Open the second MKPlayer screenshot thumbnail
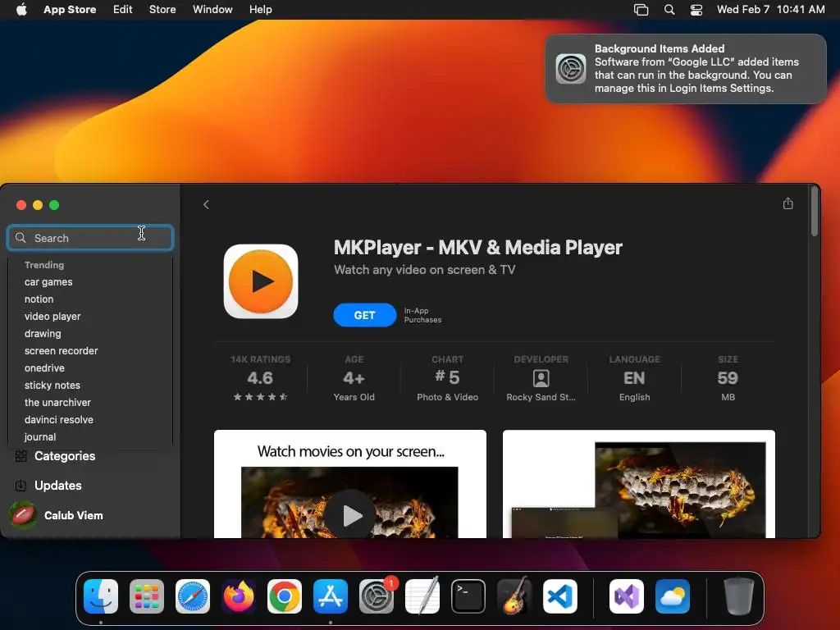Screen dimensions: 840x630 coord(638,484)
